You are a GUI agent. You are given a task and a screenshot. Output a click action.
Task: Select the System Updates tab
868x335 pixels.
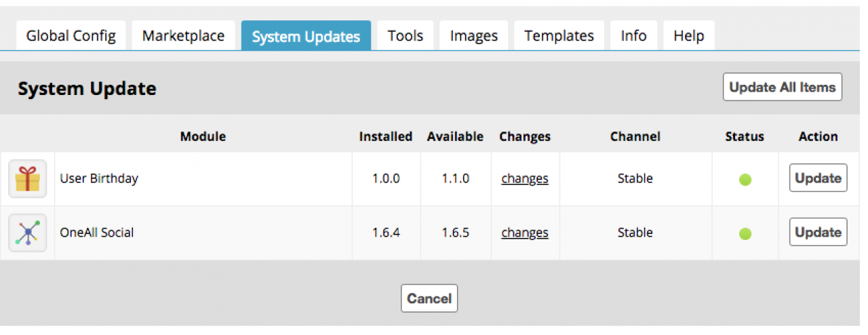tap(306, 36)
